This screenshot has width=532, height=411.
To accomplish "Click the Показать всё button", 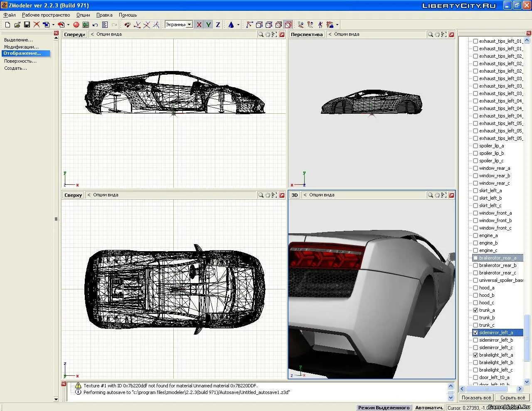I will pyautogui.click(x=476, y=397).
